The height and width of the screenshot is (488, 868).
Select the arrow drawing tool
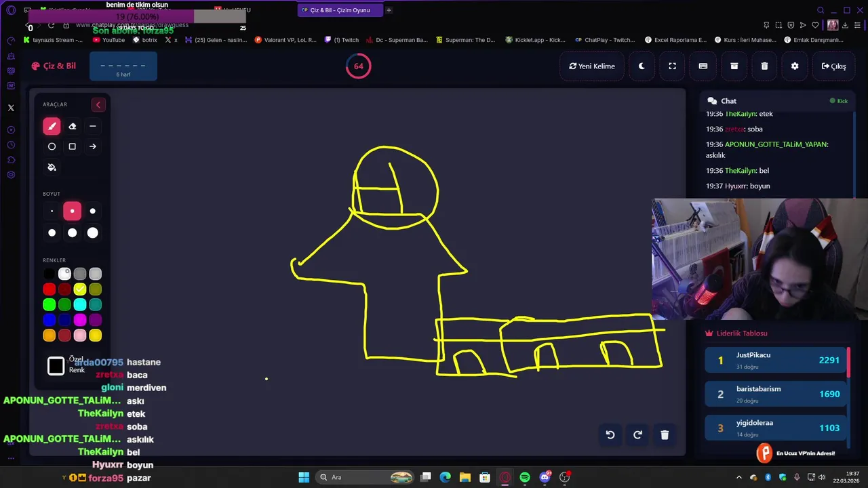click(x=93, y=146)
